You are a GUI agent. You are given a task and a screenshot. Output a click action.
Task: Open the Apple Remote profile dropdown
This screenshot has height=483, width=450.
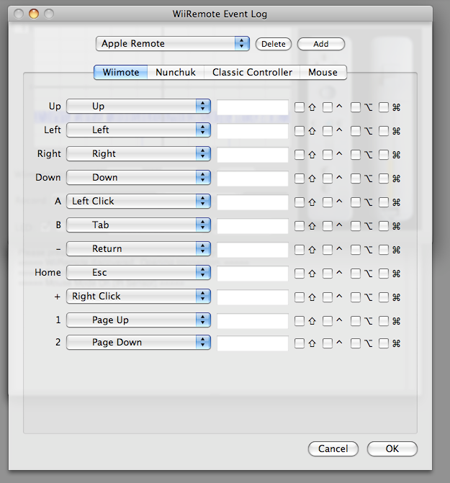(172, 44)
